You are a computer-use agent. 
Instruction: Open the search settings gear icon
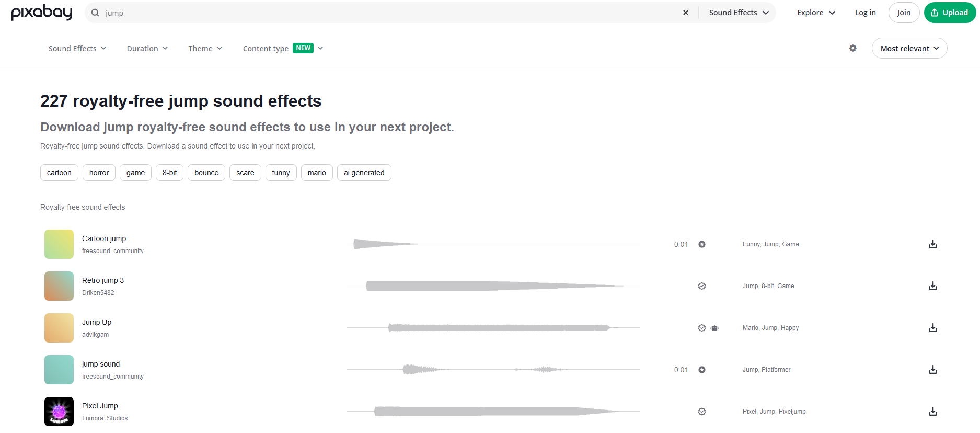tap(852, 48)
